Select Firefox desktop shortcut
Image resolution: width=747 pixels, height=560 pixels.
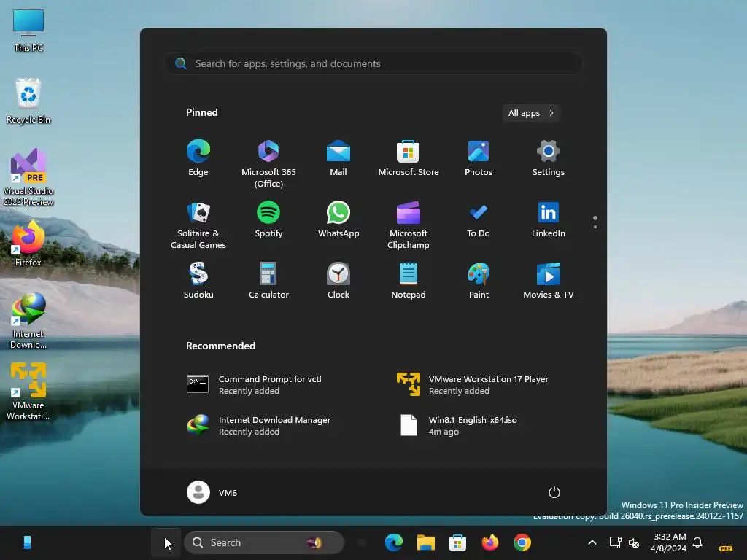click(28, 244)
